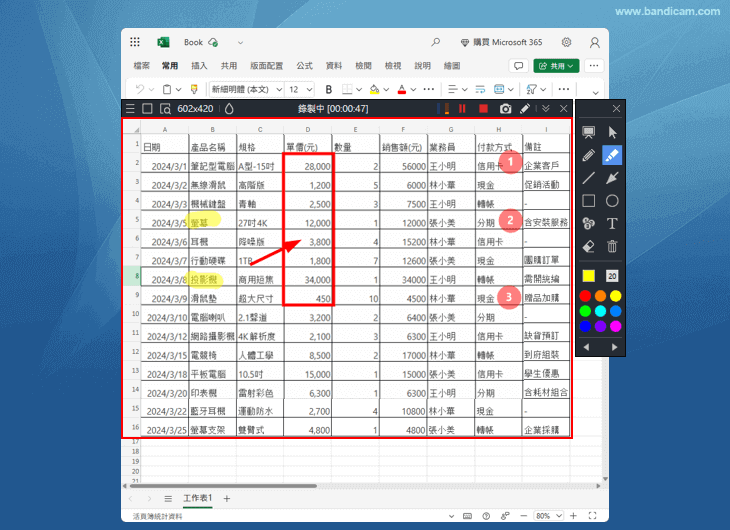Toggle bold formatting
The image size is (730, 530).
tap(329, 89)
